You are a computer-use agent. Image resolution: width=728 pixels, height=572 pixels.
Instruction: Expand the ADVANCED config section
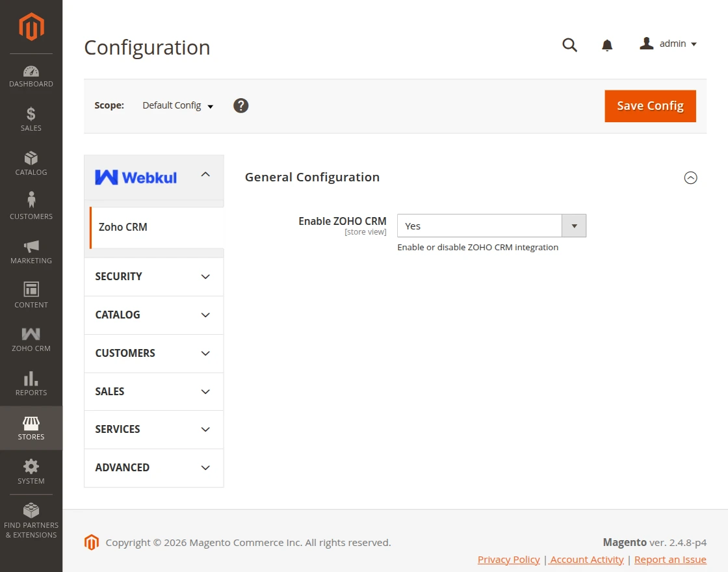(x=153, y=467)
